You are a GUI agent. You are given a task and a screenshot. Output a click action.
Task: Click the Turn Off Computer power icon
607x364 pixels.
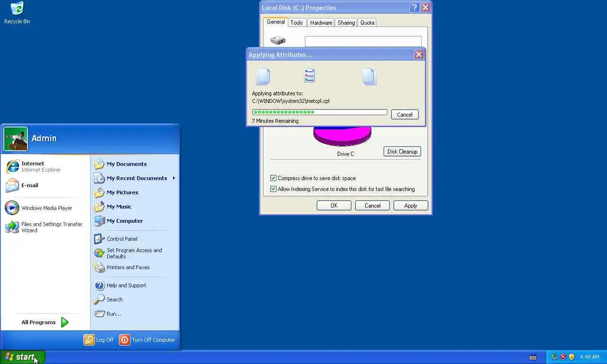click(124, 340)
